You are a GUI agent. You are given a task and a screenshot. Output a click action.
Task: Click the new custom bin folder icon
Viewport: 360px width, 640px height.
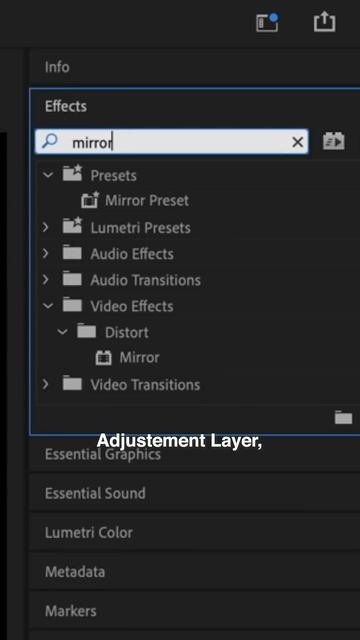(343, 418)
